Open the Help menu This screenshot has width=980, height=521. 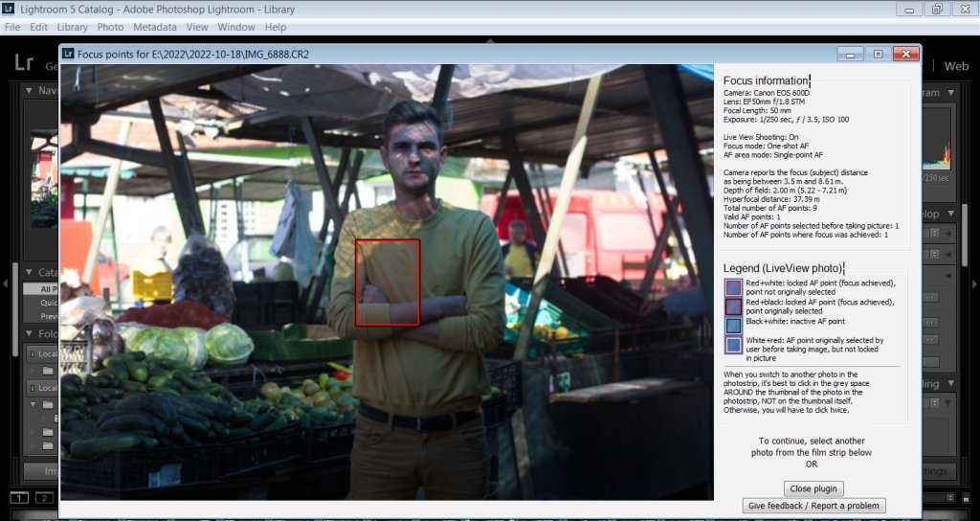point(275,27)
